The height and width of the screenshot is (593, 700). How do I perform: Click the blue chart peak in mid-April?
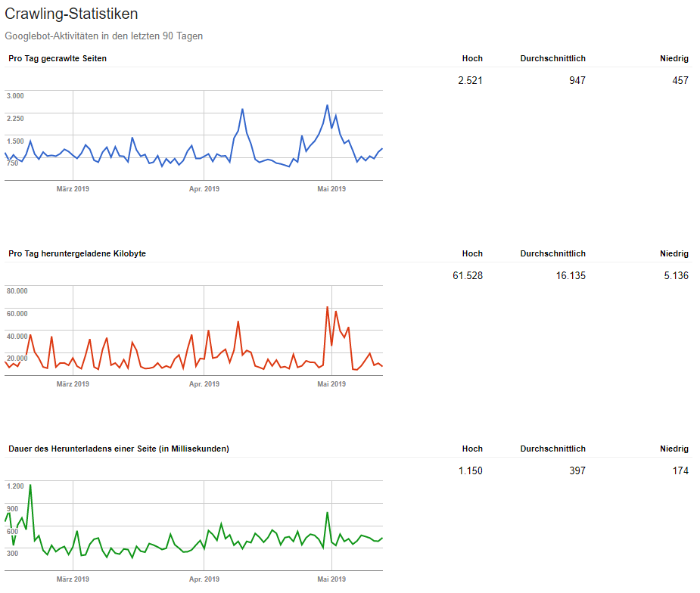coord(242,109)
